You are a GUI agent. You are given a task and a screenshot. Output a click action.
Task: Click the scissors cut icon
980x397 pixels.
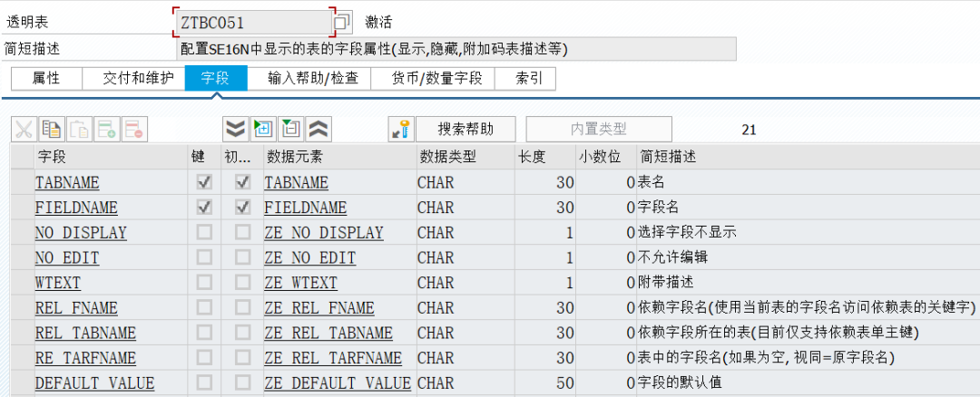(x=23, y=130)
